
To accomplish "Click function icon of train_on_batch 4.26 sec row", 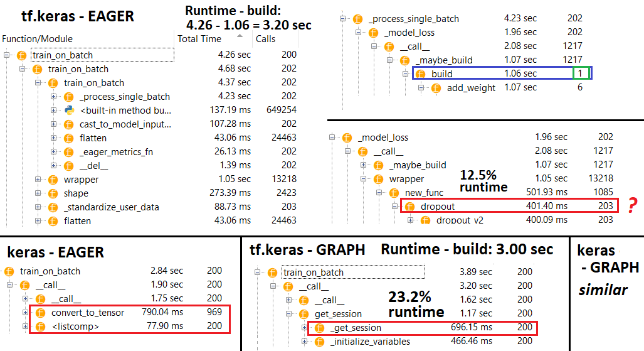I will point(22,55).
